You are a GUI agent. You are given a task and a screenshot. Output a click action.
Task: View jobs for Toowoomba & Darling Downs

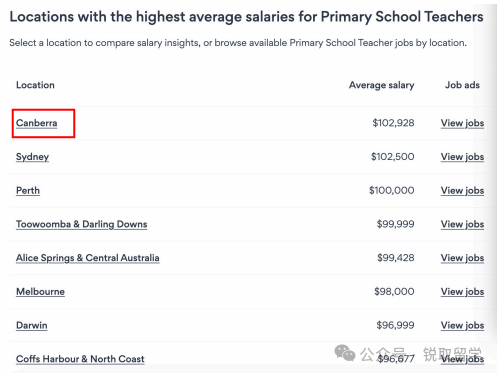click(x=462, y=224)
